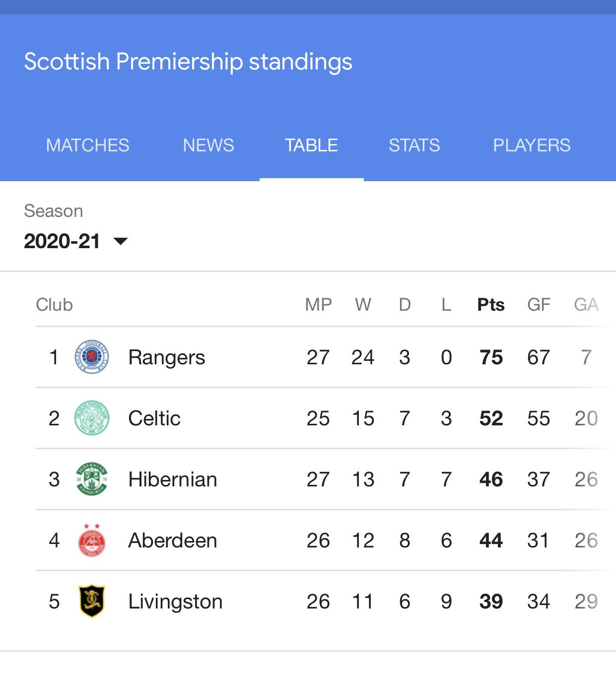
Task: Open the Celtic team name link
Action: 154,418
